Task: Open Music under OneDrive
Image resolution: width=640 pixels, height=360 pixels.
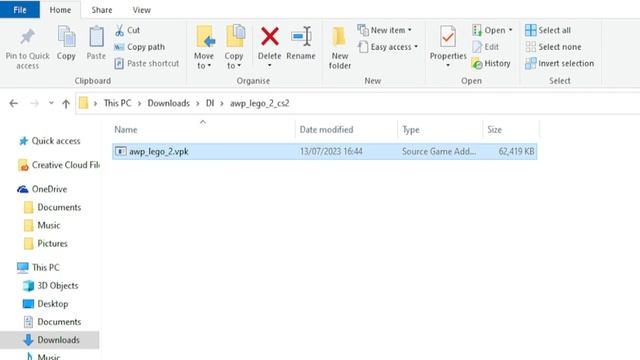Action: coord(42,225)
